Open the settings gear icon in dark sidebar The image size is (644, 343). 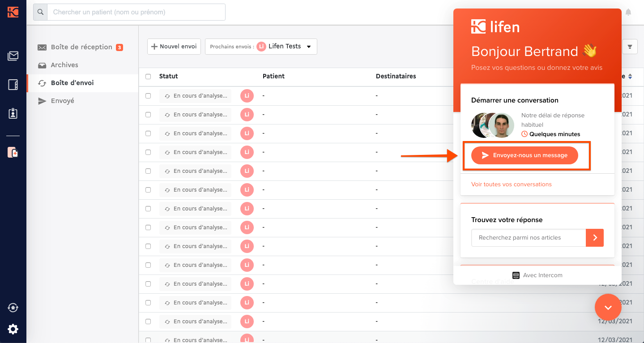point(13,330)
